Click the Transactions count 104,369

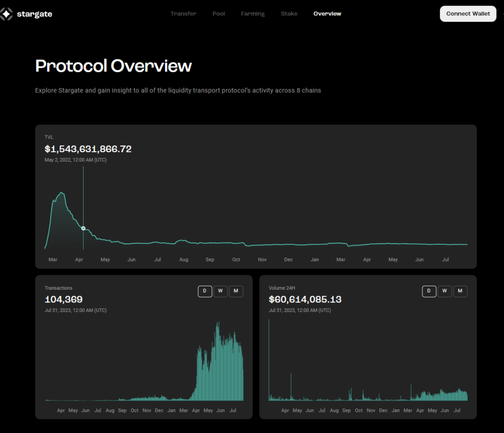64,300
